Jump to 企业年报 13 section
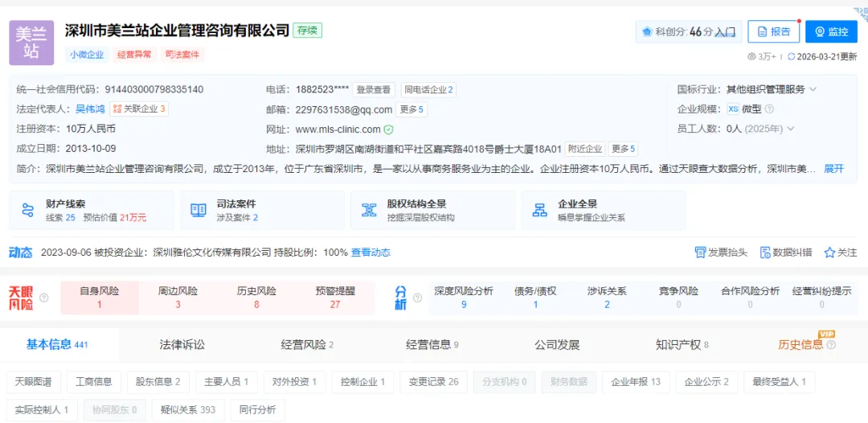The image size is (868, 423). point(636,381)
